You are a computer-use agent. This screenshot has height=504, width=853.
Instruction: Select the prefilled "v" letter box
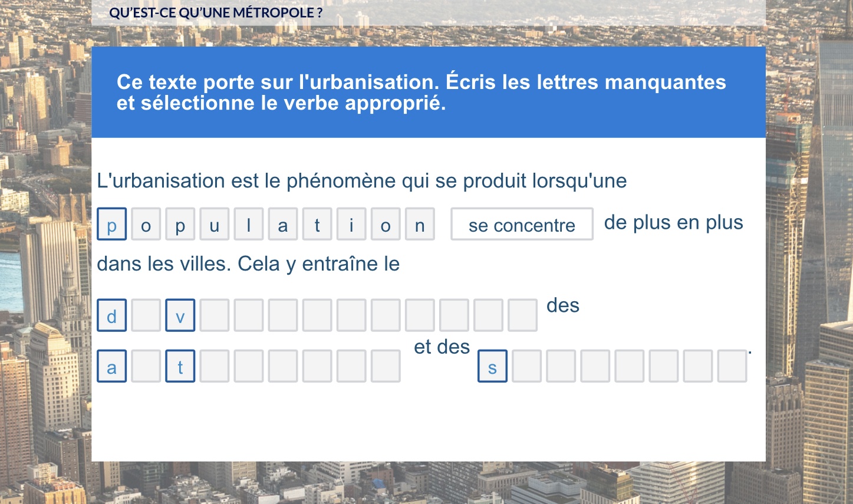coord(180,316)
